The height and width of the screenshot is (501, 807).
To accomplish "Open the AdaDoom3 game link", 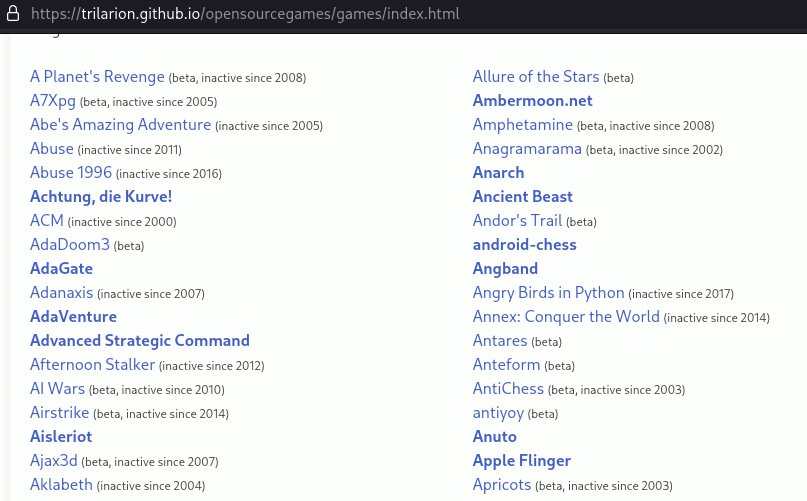I will (x=70, y=245).
